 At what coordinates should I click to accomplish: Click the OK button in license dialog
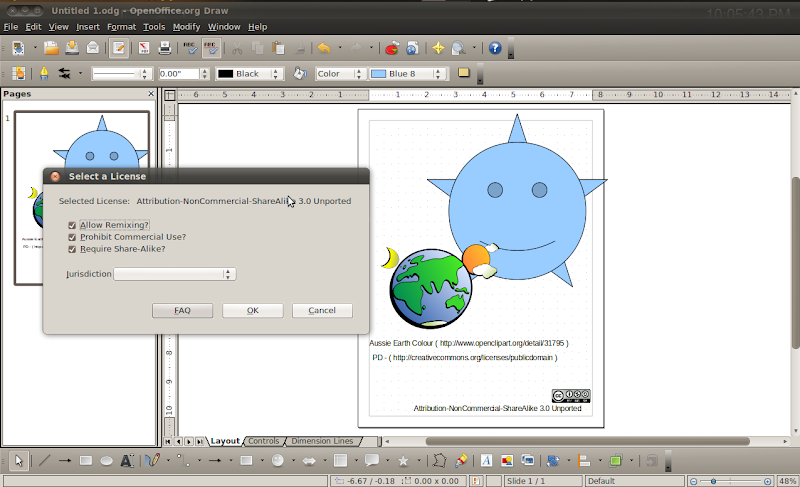252,310
